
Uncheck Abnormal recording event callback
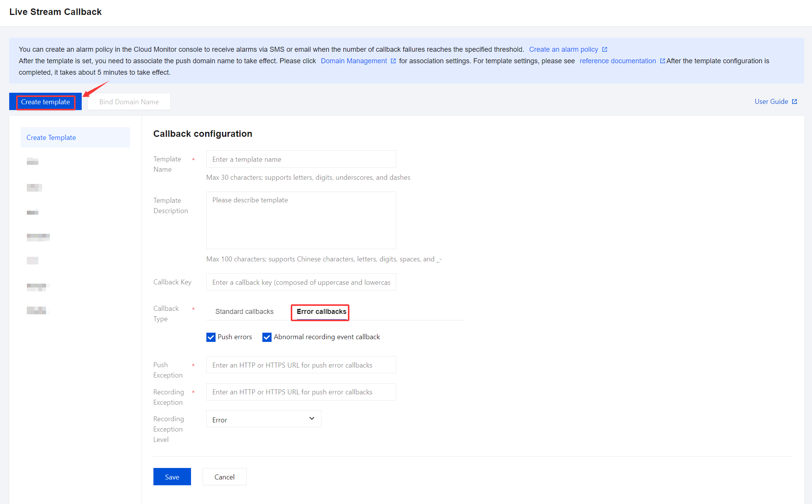pos(267,337)
